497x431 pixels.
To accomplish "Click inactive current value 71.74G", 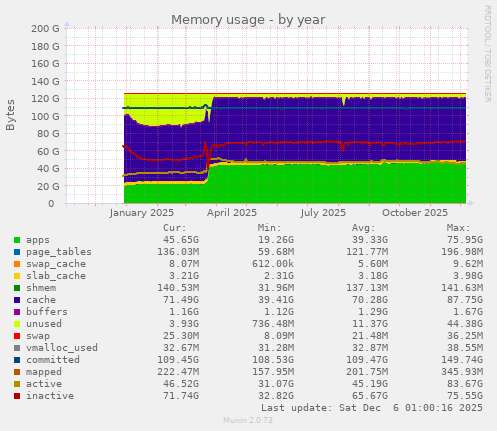I will tap(181, 396).
